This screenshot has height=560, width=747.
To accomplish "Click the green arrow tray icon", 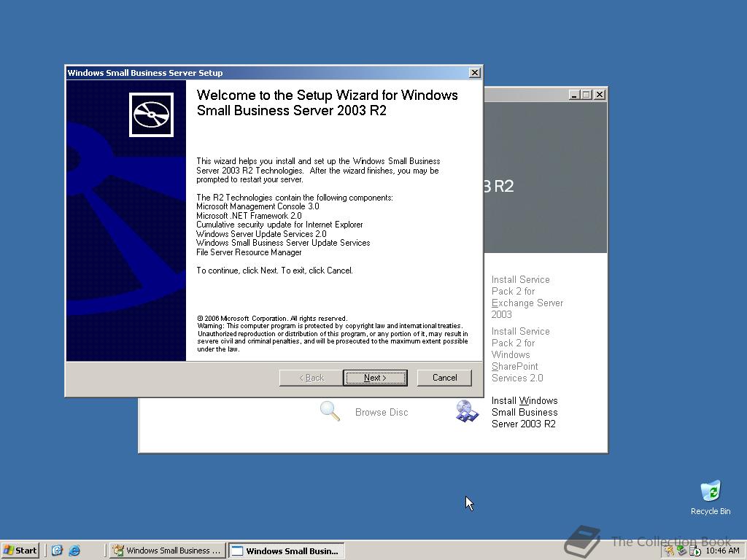I will 694,551.
